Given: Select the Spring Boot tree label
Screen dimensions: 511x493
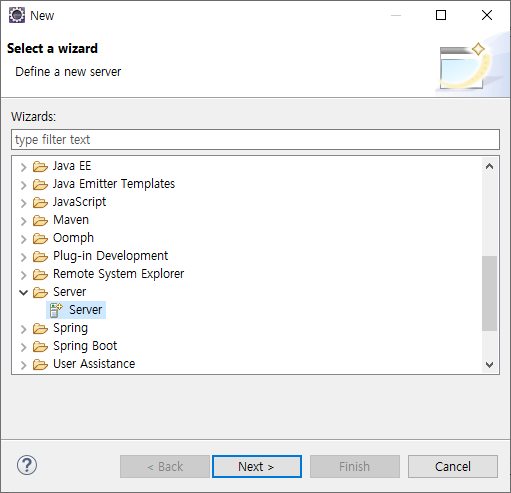Looking at the screenshot, I should [x=85, y=346].
